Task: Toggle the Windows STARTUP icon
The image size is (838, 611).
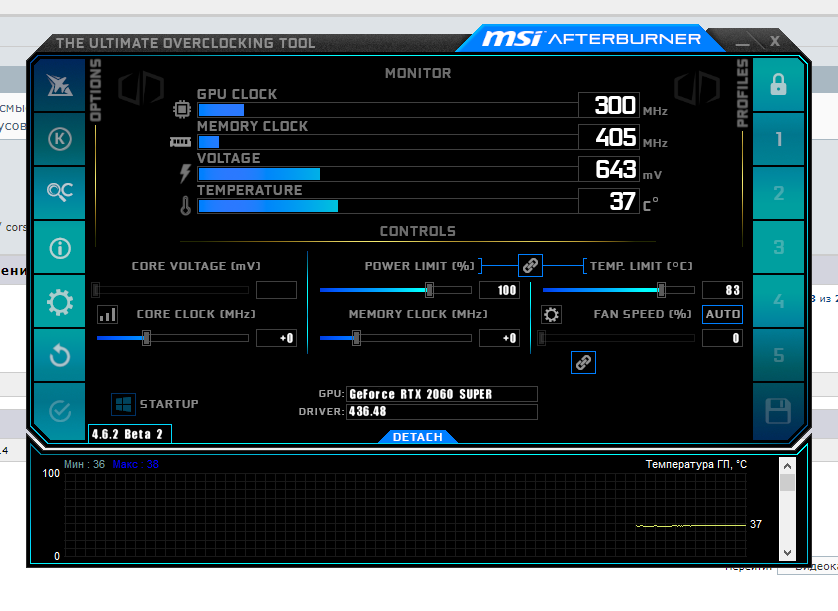Action: pyautogui.click(x=123, y=404)
